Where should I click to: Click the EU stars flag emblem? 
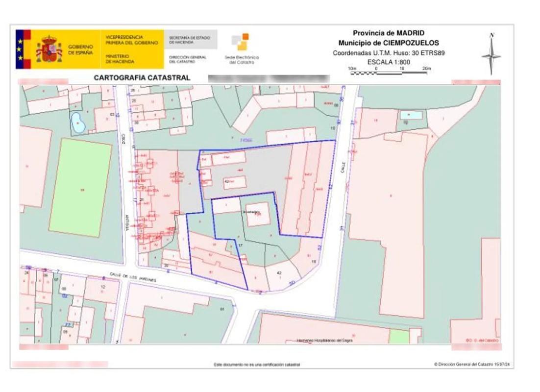(x=22, y=49)
